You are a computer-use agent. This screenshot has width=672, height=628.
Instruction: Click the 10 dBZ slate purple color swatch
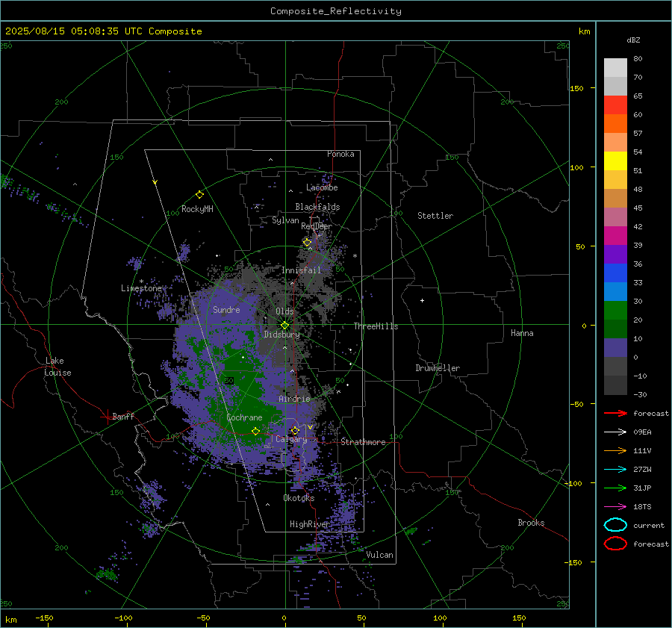click(x=615, y=348)
